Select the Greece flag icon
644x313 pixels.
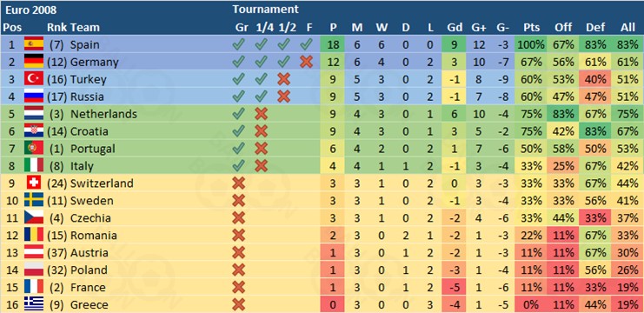[x=34, y=304]
